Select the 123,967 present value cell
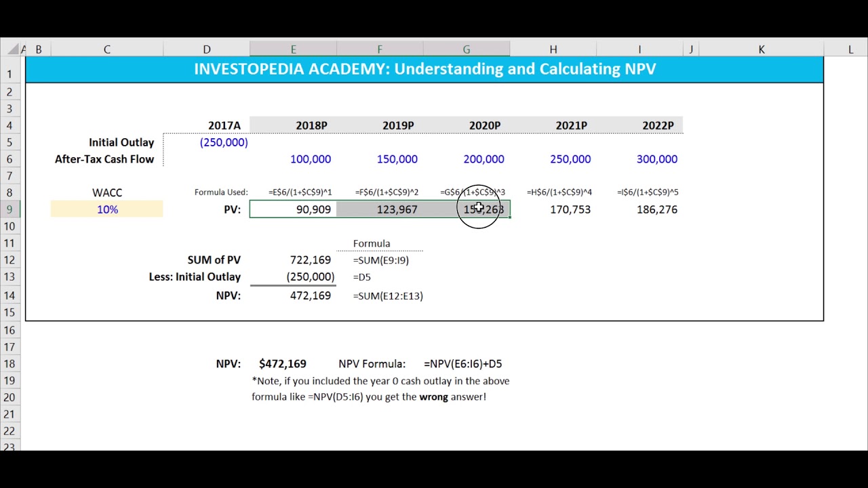Screen dimensions: 868x488 pos(380,209)
